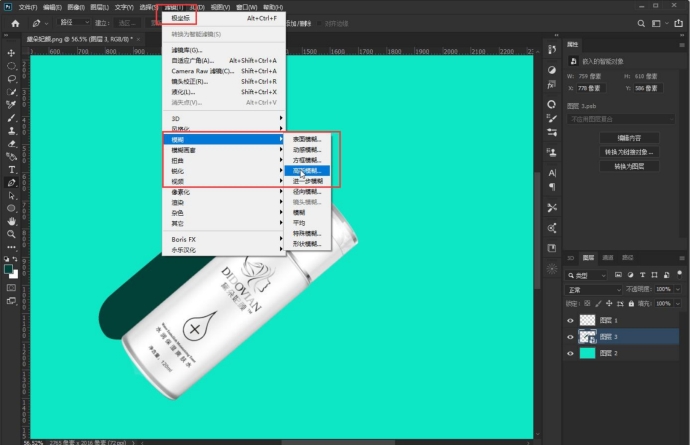Click the 编辑内容 button
Viewport: 690px width, 445px height.
pos(629,138)
